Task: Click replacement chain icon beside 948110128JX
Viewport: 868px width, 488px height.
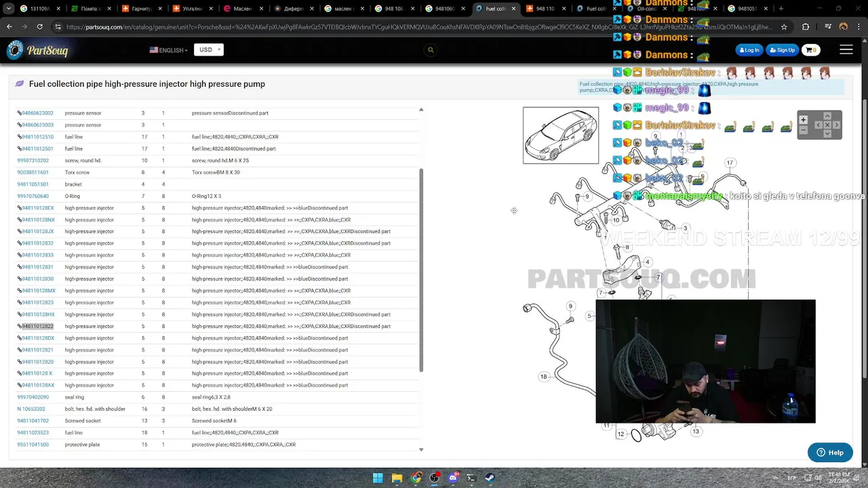Action: click(20, 232)
